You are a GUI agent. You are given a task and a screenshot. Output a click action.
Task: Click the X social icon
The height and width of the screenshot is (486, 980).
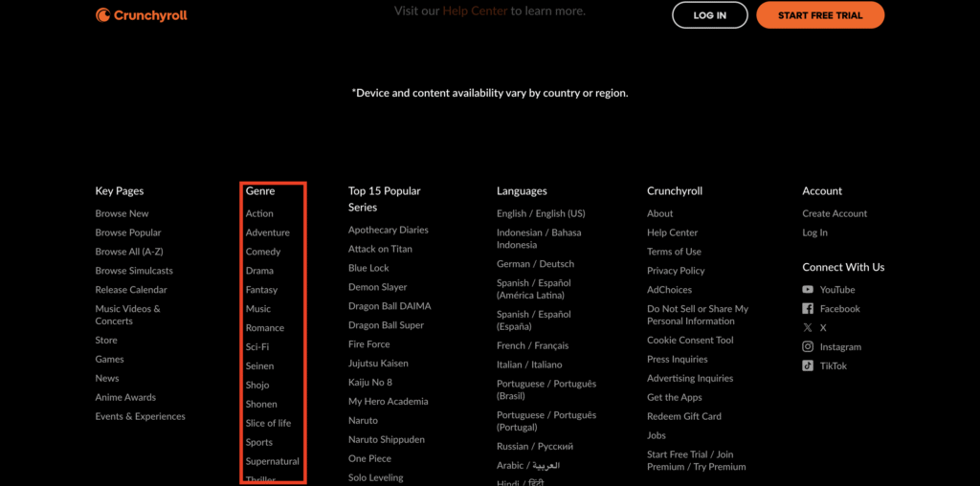click(808, 328)
